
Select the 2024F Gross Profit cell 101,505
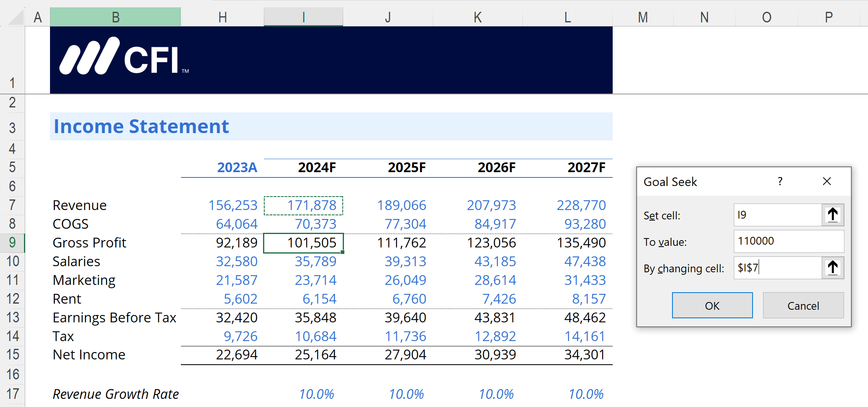pos(303,243)
